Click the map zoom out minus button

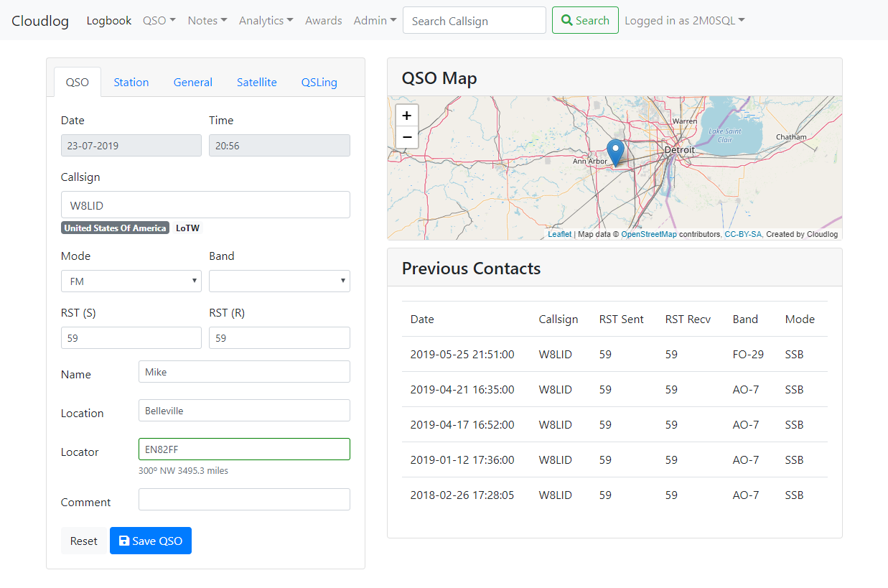point(407,137)
